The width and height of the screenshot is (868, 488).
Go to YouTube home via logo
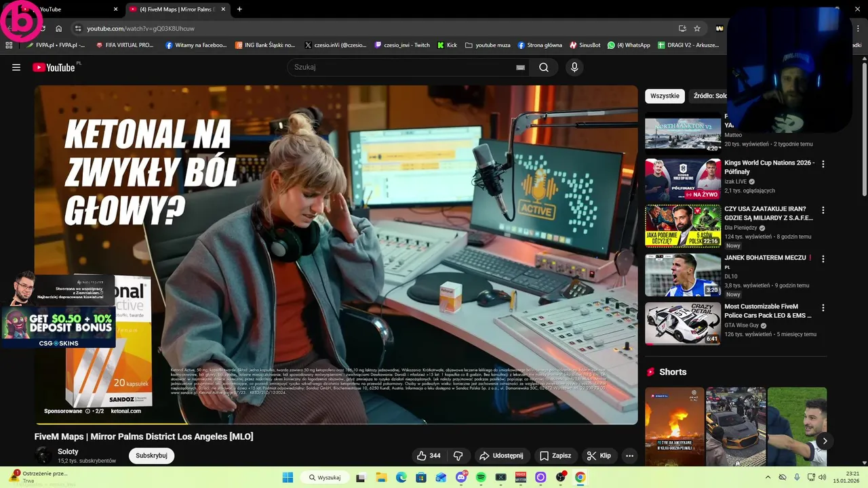[x=54, y=67]
